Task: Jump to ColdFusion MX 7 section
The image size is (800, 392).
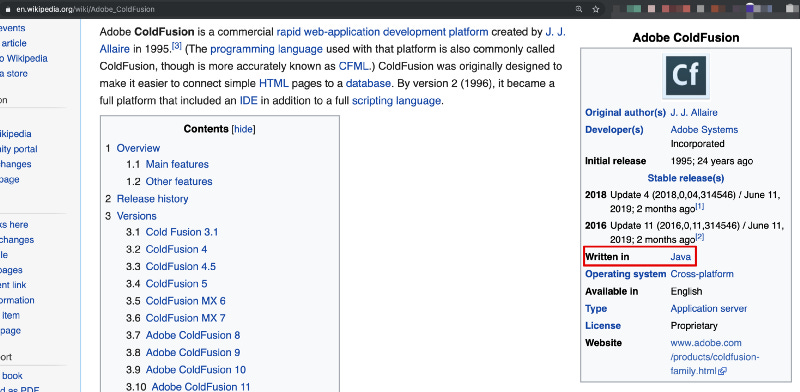Action: 185,318
